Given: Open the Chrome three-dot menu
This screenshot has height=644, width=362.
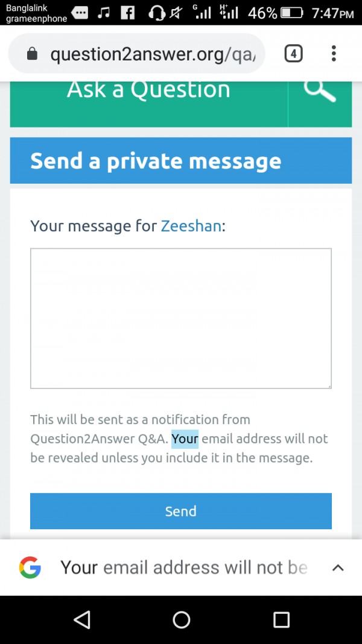Looking at the screenshot, I should 334,54.
